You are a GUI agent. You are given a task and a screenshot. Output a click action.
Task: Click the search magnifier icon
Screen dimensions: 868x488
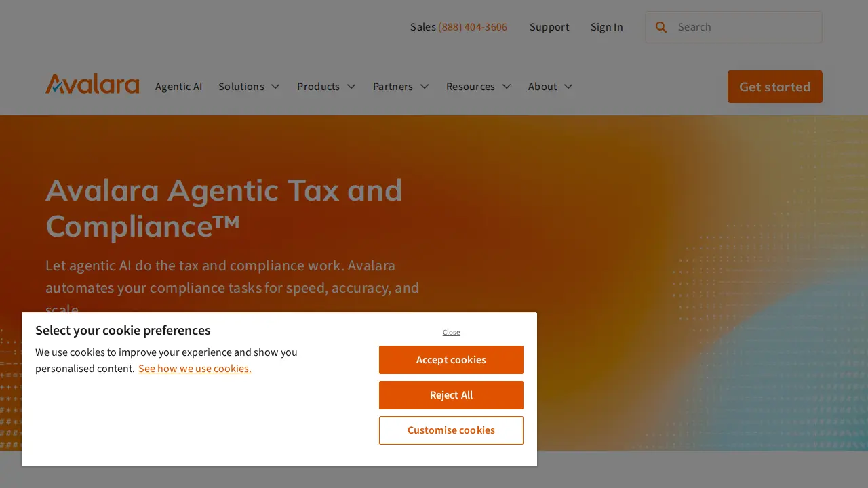(661, 27)
